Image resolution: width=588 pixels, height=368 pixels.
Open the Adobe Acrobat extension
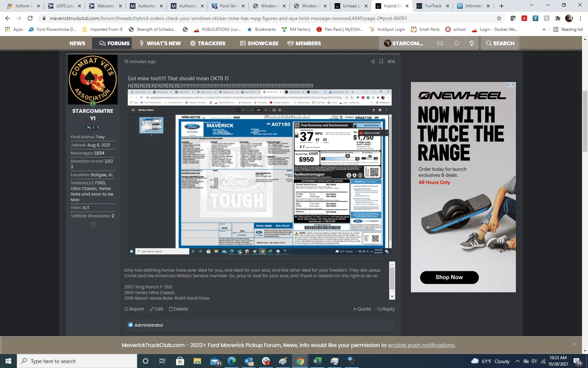click(524, 18)
